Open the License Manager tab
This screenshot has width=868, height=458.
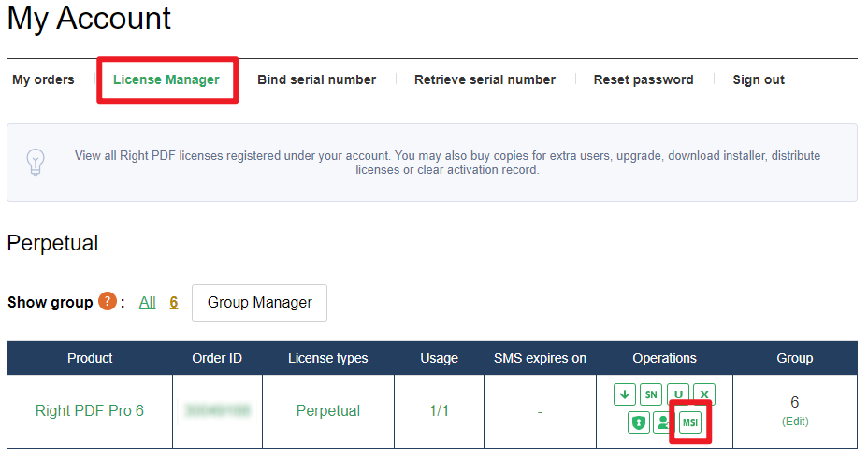pyautogui.click(x=166, y=79)
